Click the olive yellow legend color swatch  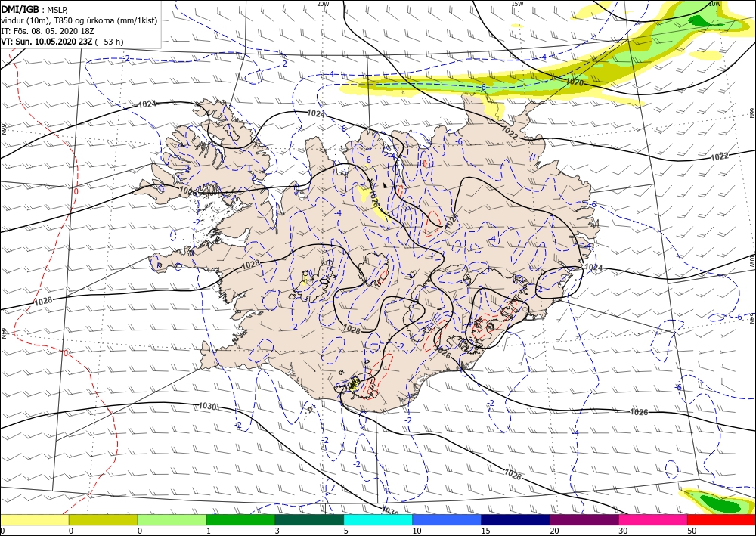point(103,519)
